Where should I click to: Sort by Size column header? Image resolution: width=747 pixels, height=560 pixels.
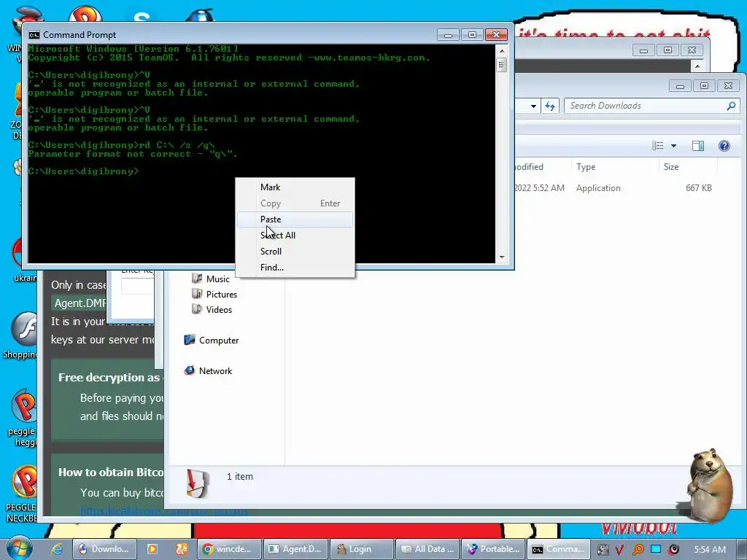click(x=688, y=167)
